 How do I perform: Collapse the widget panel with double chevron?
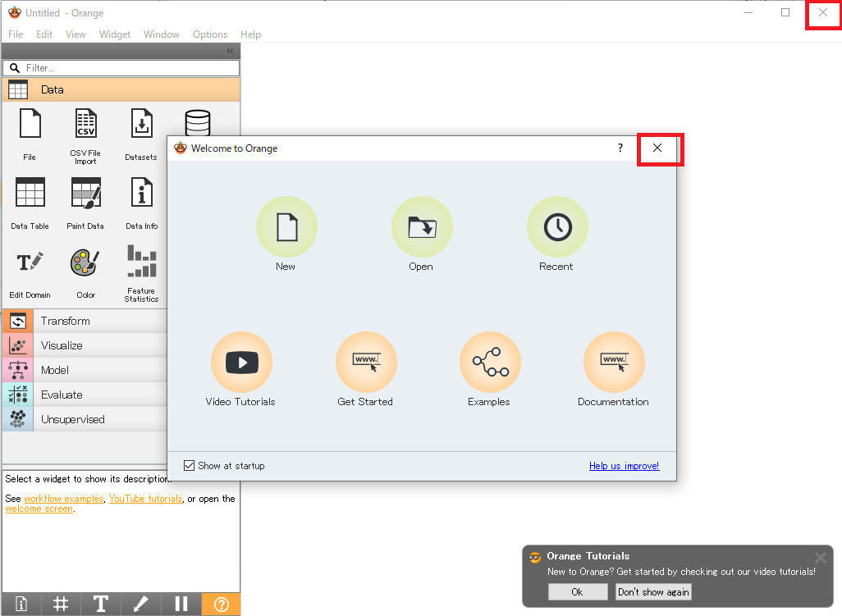[230, 51]
